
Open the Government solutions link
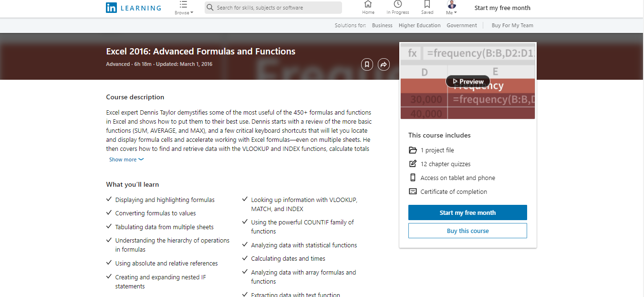462,25
